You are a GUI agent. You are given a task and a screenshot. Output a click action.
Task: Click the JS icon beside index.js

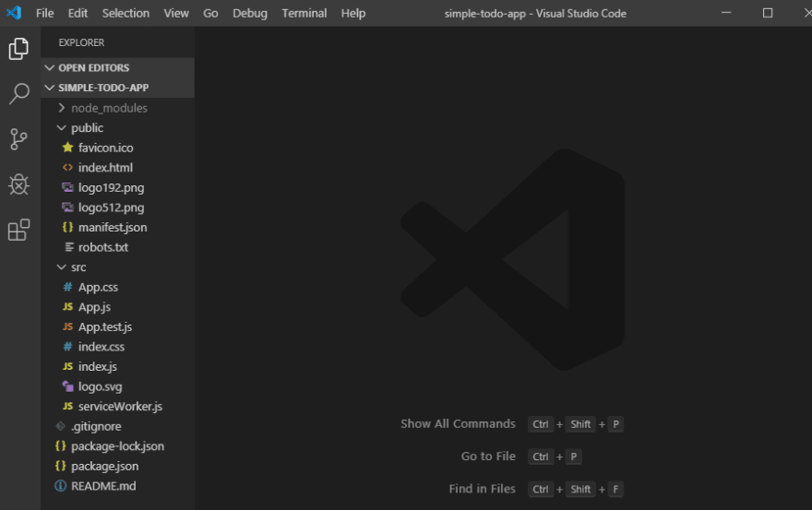coord(67,366)
